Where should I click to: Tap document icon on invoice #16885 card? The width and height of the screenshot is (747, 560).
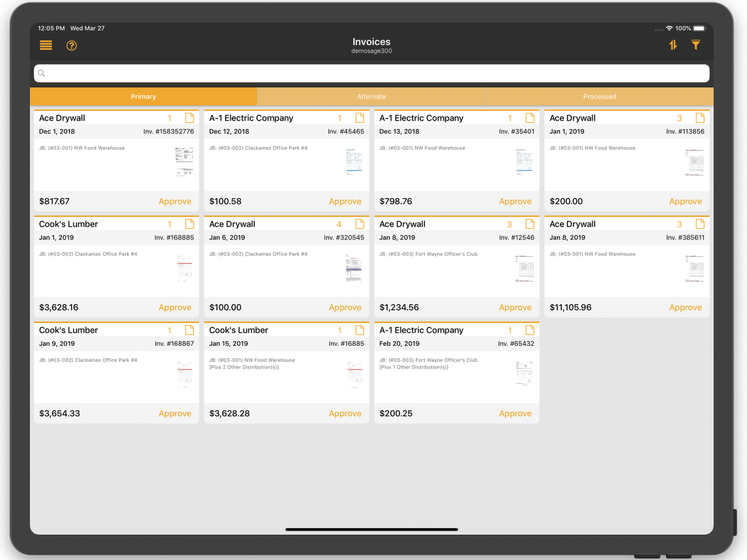tap(360, 330)
